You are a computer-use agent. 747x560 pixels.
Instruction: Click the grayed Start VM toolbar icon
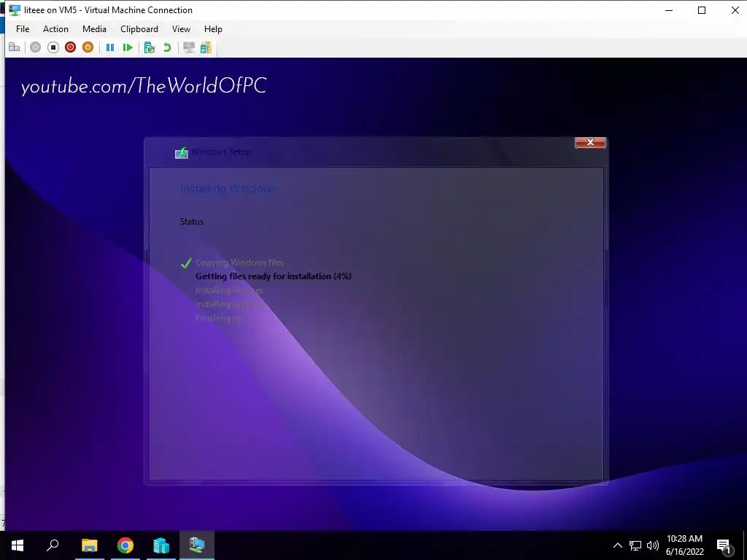click(x=35, y=47)
